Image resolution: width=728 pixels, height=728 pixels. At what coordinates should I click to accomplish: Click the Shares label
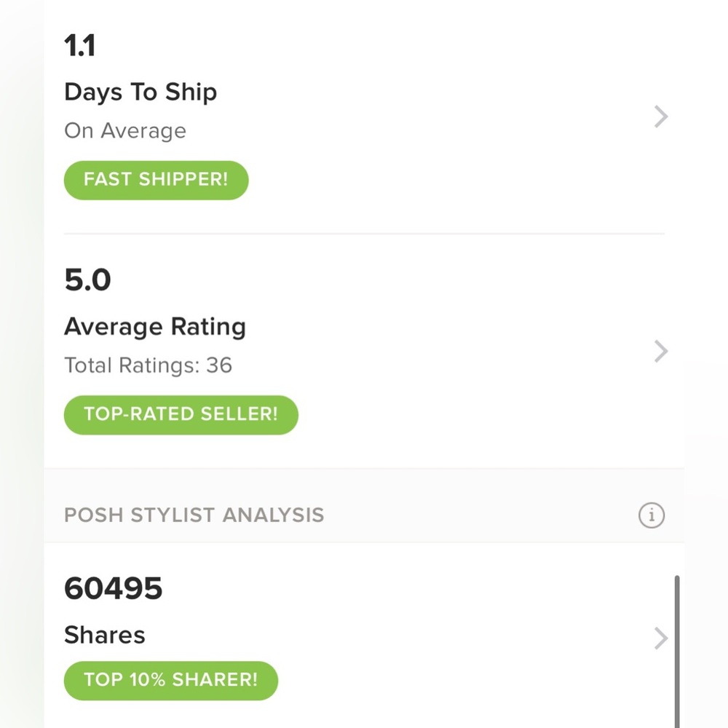pos(105,635)
